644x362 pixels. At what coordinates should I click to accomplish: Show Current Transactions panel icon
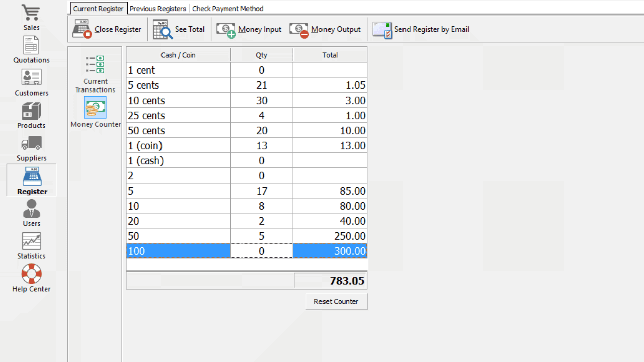pyautogui.click(x=95, y=65)
